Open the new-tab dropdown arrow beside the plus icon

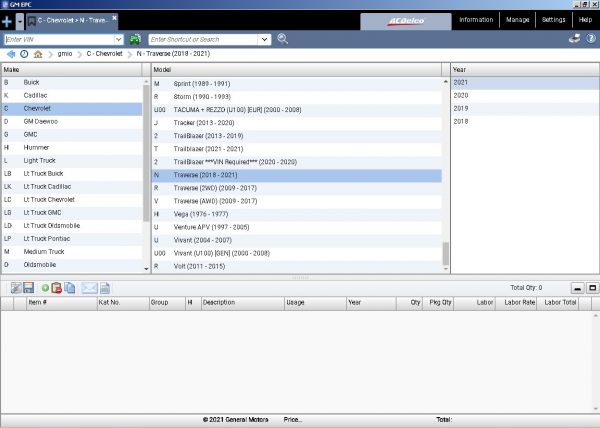[20, 21]
